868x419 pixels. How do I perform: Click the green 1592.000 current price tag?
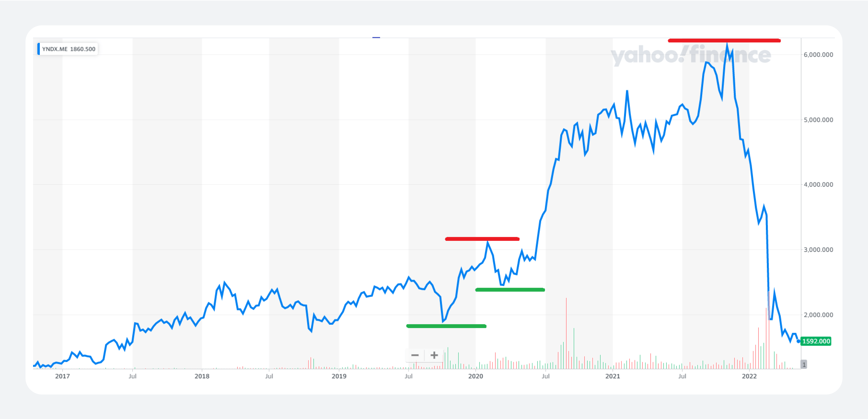(x=816, y=341)
